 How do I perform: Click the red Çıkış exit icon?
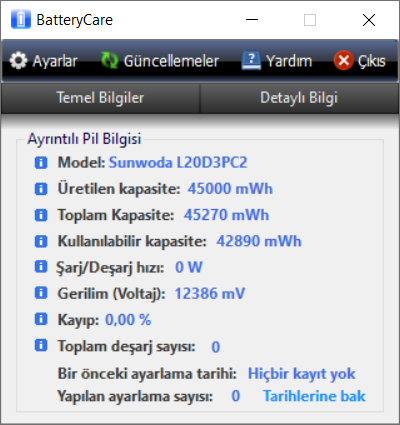point(343,61)
